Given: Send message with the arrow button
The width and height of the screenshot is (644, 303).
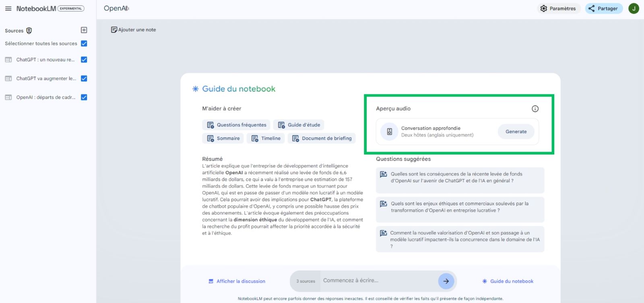Looking at the screenshot, I should click(x=446, y=281).
